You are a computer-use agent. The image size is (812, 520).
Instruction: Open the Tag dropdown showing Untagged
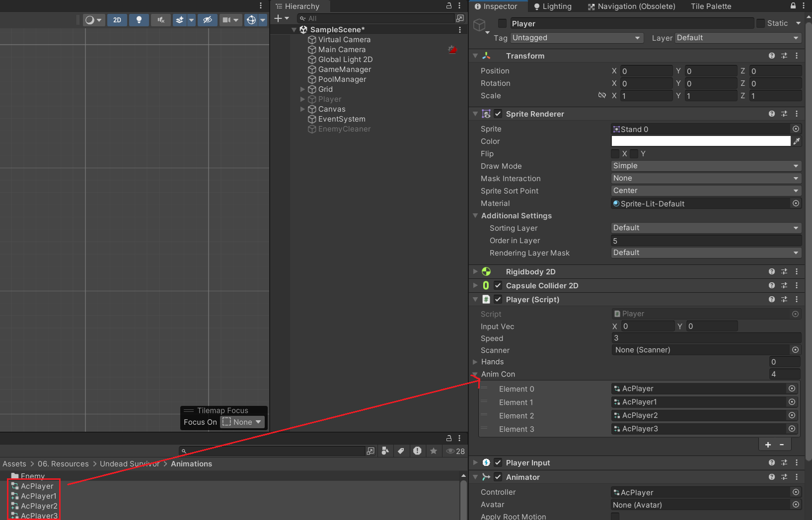pos(577,38)
